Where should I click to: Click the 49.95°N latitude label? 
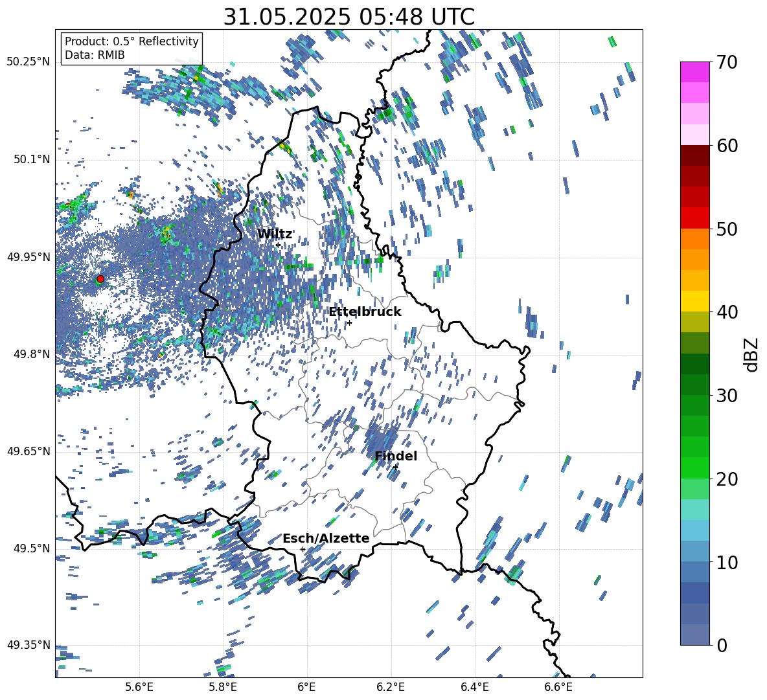pyautogui.click(x=29, y=256)
